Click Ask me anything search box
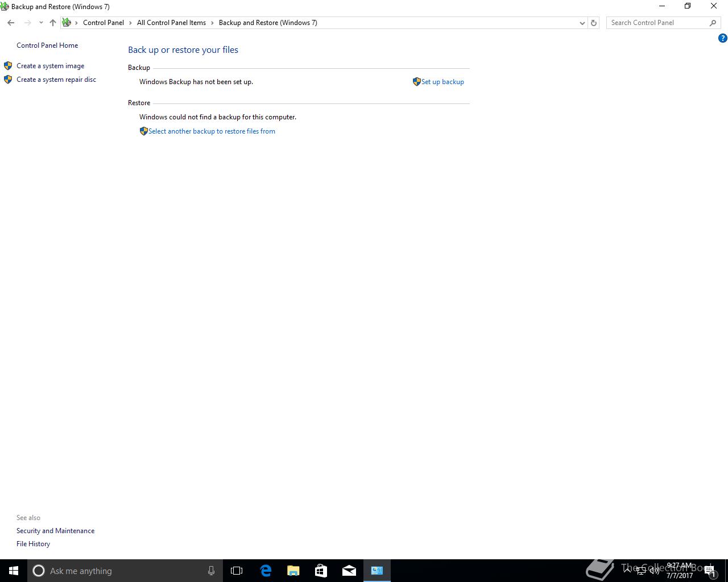Screen dimensions: 728x582 [x=125, y=571]
